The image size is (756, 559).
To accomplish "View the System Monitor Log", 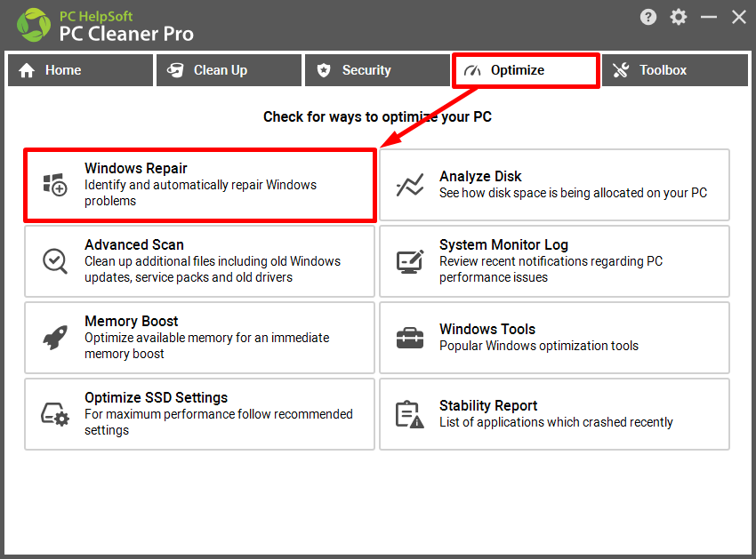I will point(554,261).
